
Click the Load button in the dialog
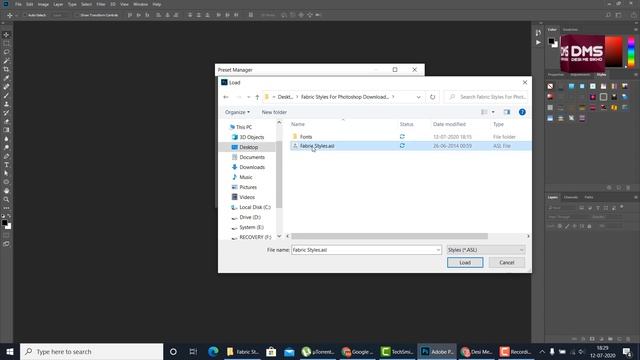[465, 262]
